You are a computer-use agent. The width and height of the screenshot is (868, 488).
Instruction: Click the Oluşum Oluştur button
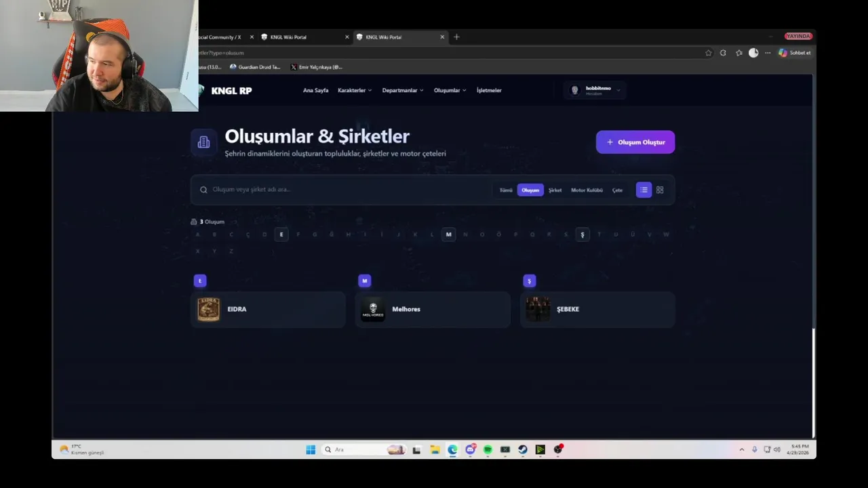[x=635, y=142]
